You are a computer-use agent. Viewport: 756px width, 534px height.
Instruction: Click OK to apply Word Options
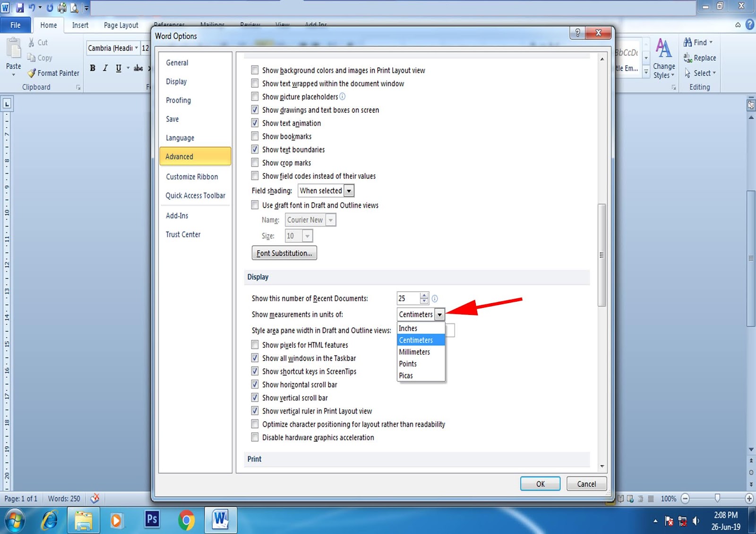540,484
